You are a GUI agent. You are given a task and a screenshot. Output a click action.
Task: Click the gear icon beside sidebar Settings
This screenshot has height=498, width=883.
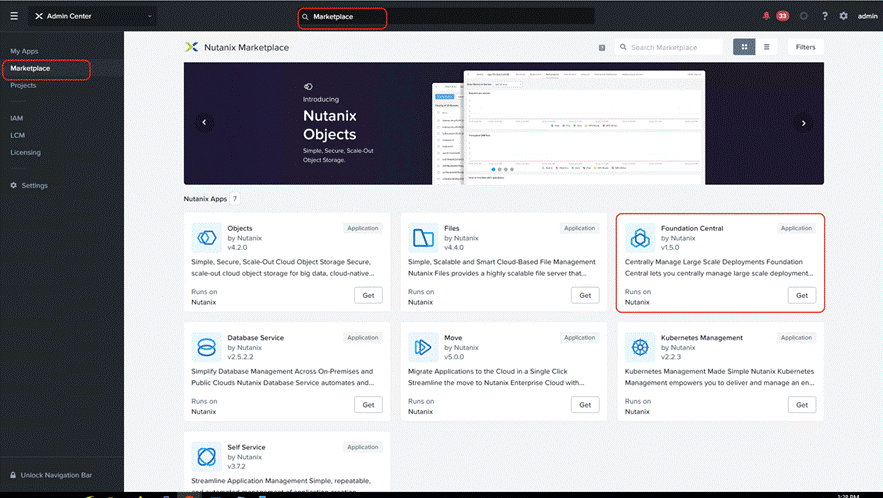[14, 185]
